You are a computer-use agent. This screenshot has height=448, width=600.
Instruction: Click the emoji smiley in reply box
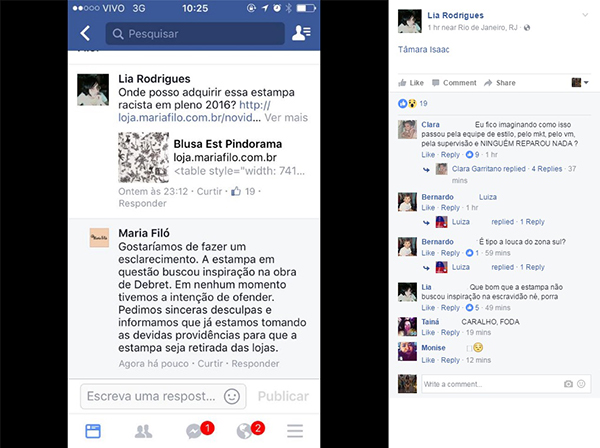[232, 396]
